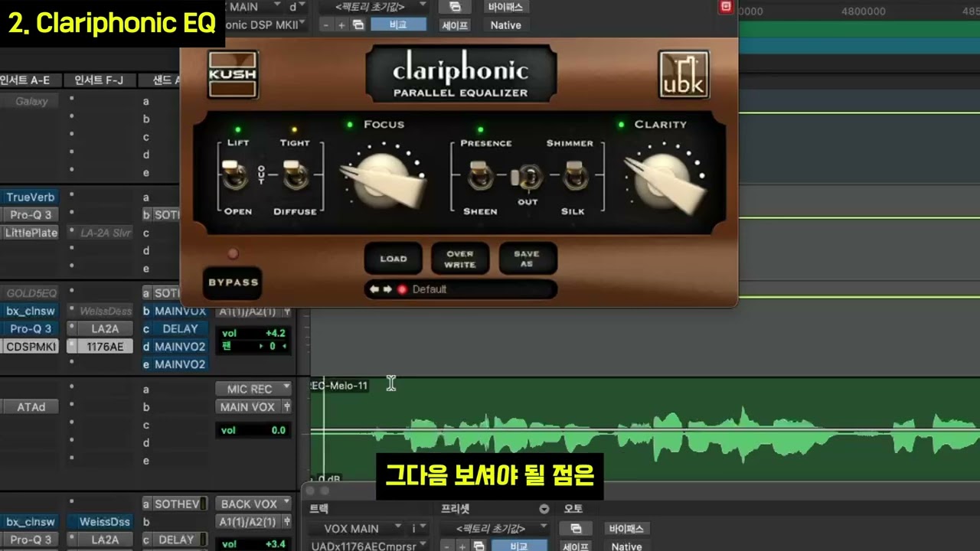The image size is (980, 551).
Task: Open the WeissDss insert on BACK VOX track
Action: point(106,522)
